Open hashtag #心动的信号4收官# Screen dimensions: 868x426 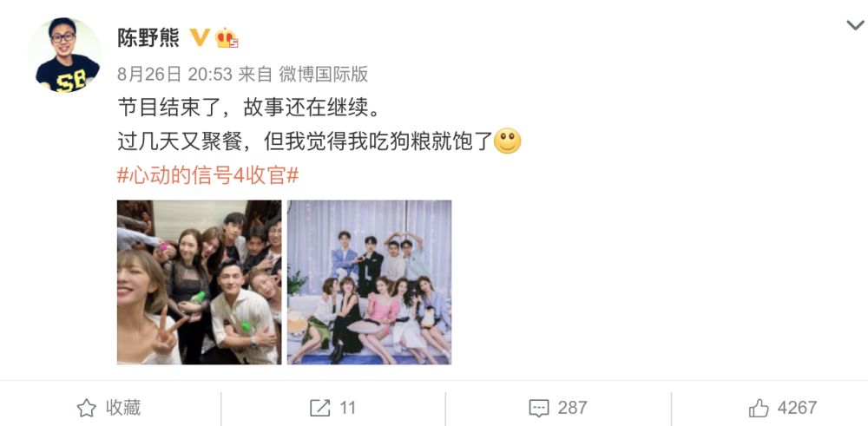[x=208, y=176]
